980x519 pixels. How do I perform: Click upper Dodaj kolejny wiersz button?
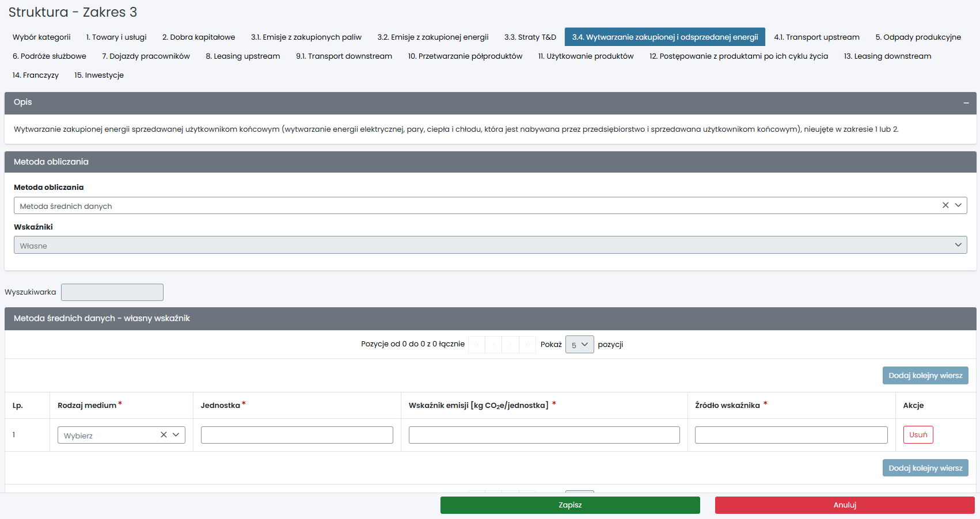(x=925, y=376)
